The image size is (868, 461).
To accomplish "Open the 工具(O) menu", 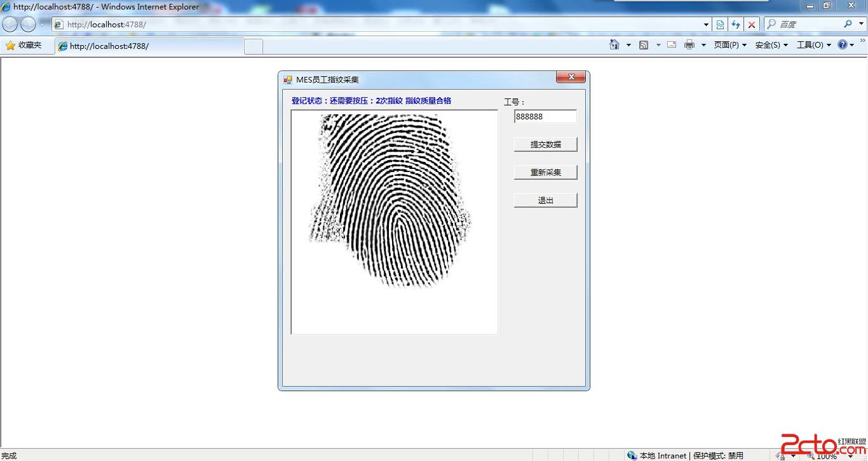I will click(814, 45).
